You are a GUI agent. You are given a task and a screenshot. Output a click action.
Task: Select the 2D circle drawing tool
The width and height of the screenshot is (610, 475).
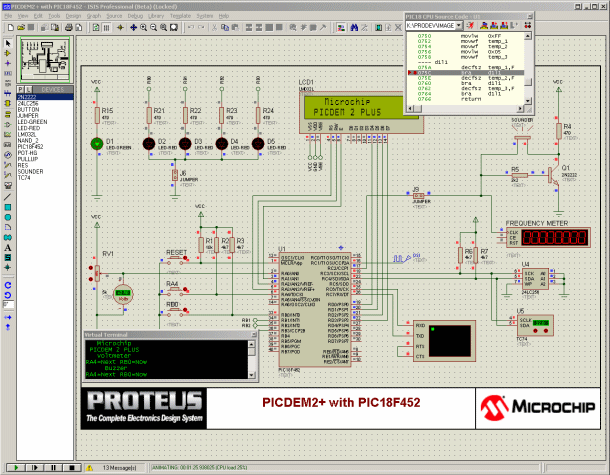pyautogui.click(x=8, y=217)
